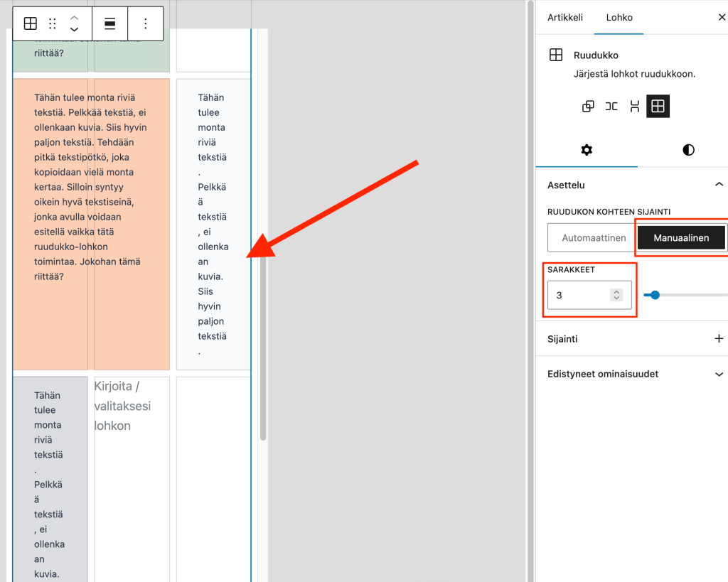The image size is (728, 582).
Task: Switch to the Artikkeli tab
Action: (x=565, y=17)
